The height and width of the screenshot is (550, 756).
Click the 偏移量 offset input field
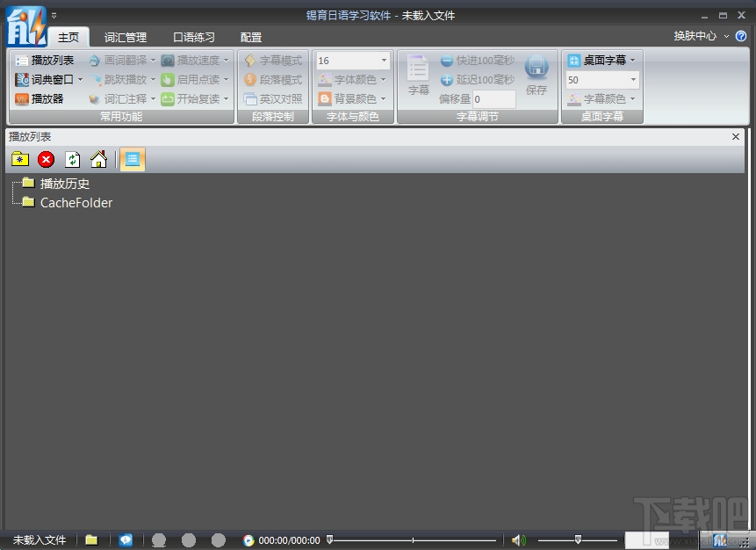[x=494, y=99]
